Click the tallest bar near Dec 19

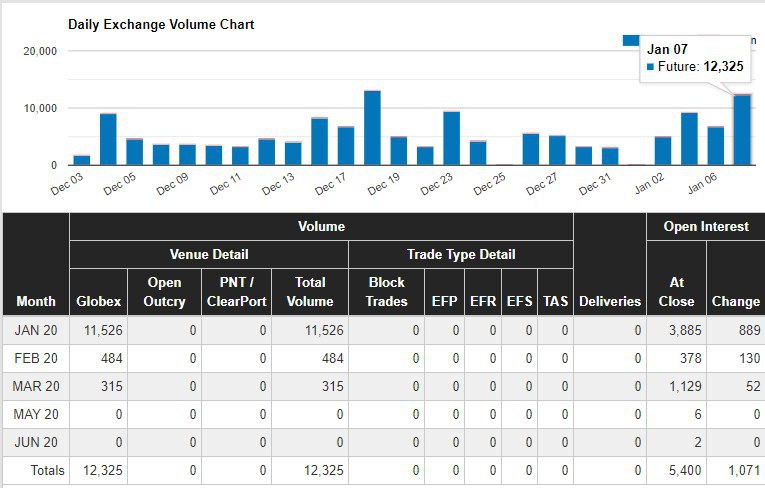pyautogui.click(x=372, y=128)
